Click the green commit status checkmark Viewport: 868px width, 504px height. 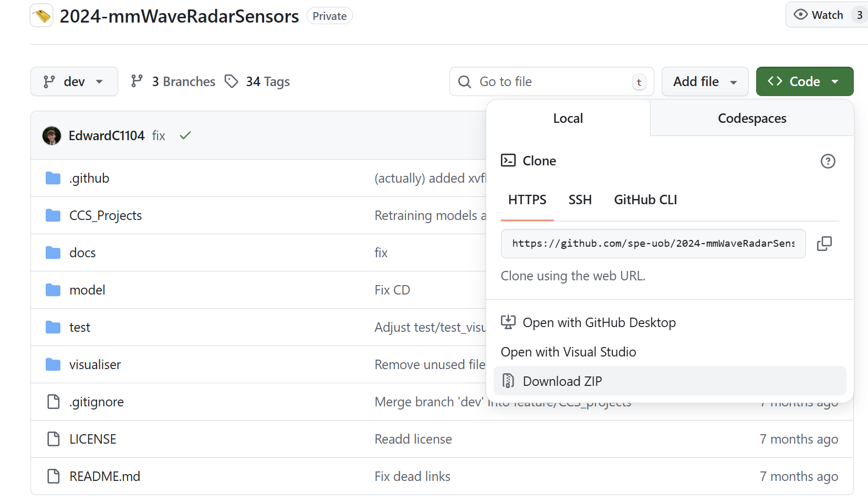(185, 135)
